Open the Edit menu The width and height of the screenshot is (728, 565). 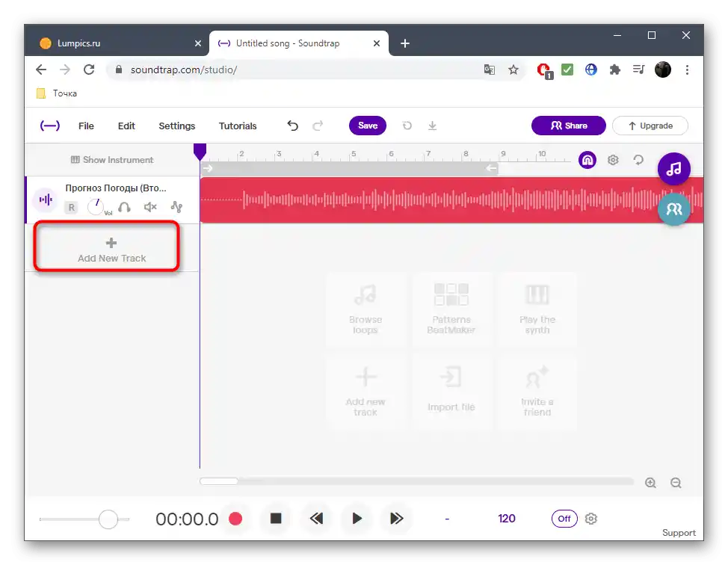click(126, 126)
